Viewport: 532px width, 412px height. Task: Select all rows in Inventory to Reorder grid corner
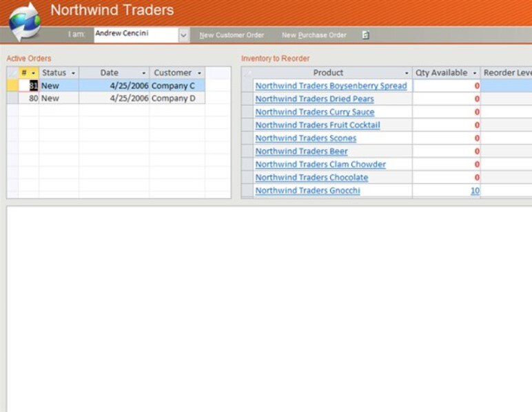tap(247, 73)
